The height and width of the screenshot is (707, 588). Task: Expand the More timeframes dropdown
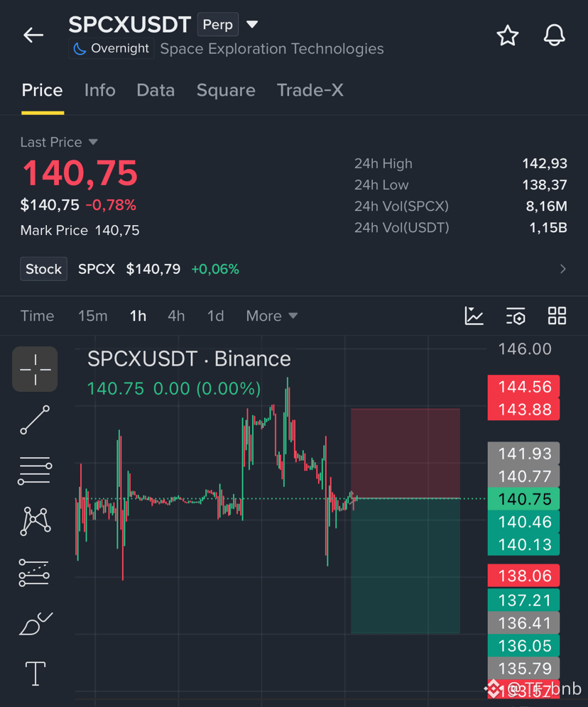[272, 316]
